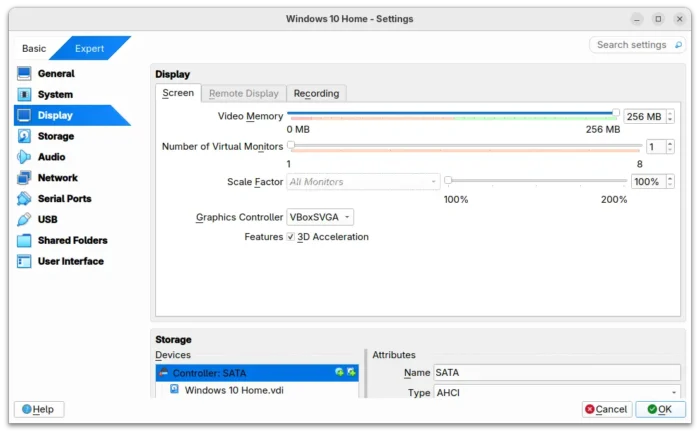Switch to the Recording tab
Image resolution: width=700 pixels, height=434 pixels.
316,93
